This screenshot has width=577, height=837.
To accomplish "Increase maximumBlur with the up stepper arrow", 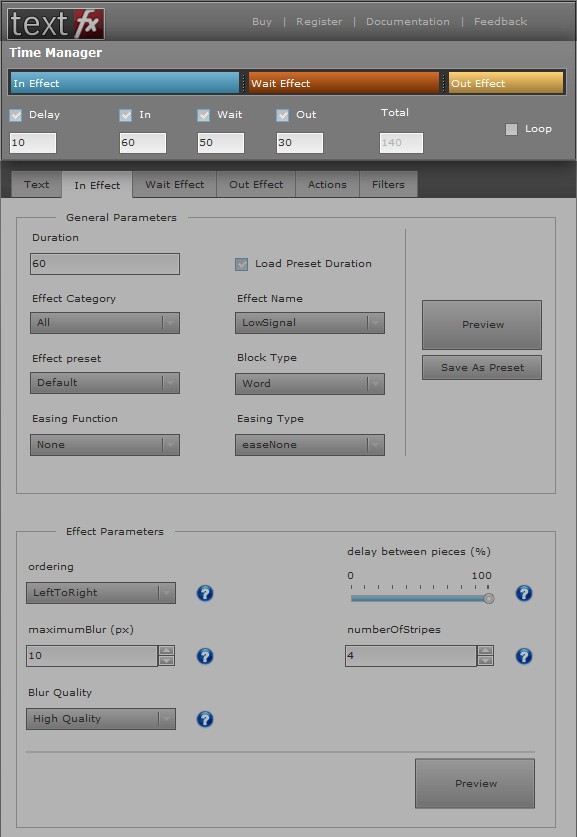I will [167, 651].
